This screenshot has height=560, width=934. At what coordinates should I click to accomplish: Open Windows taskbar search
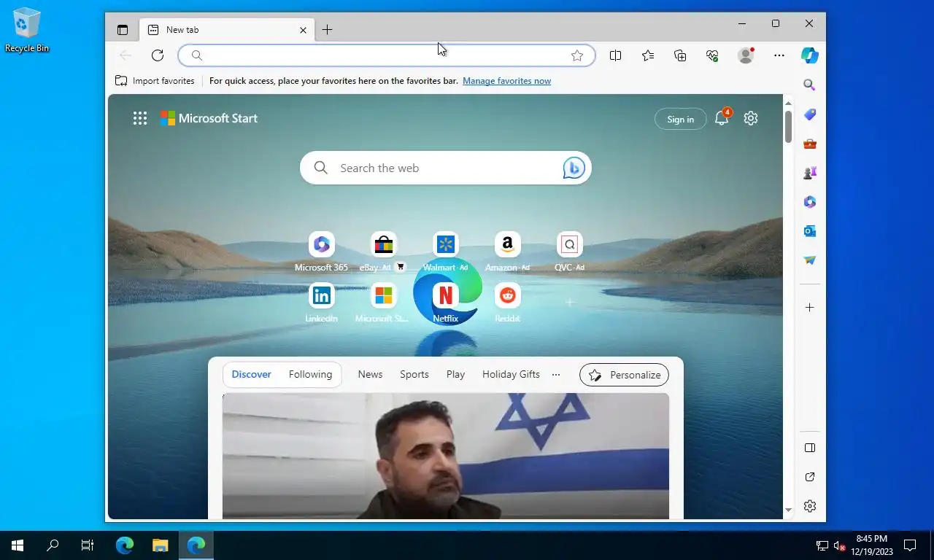(x=53, y=545)
